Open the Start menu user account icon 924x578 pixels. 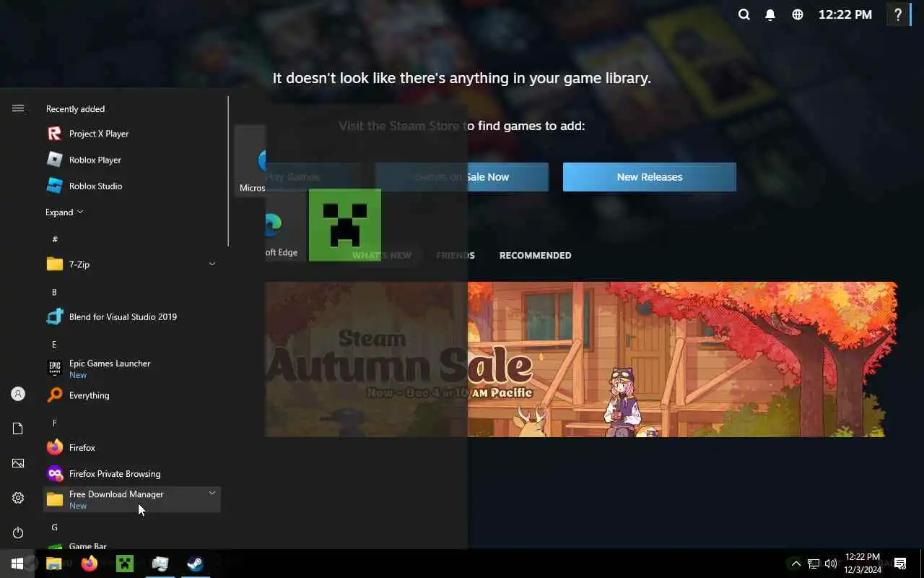(x=18, y=394)
